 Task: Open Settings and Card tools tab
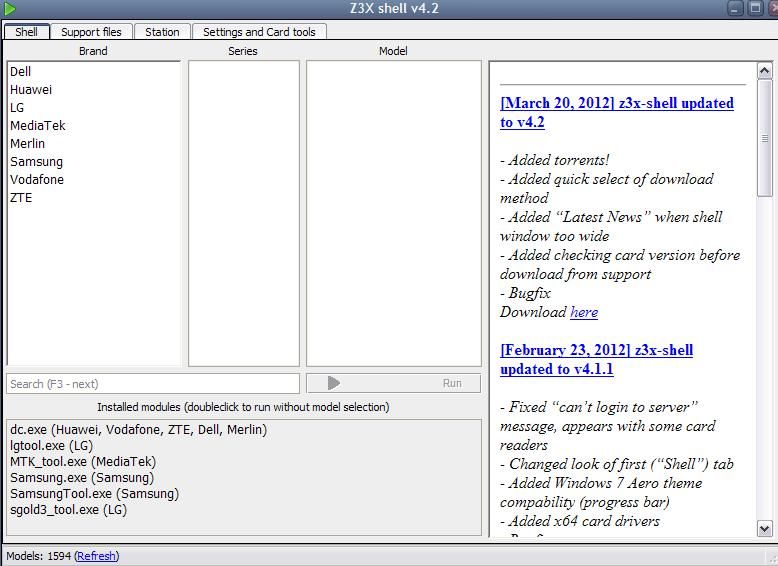pyautogui.click(x=259, y=32)
